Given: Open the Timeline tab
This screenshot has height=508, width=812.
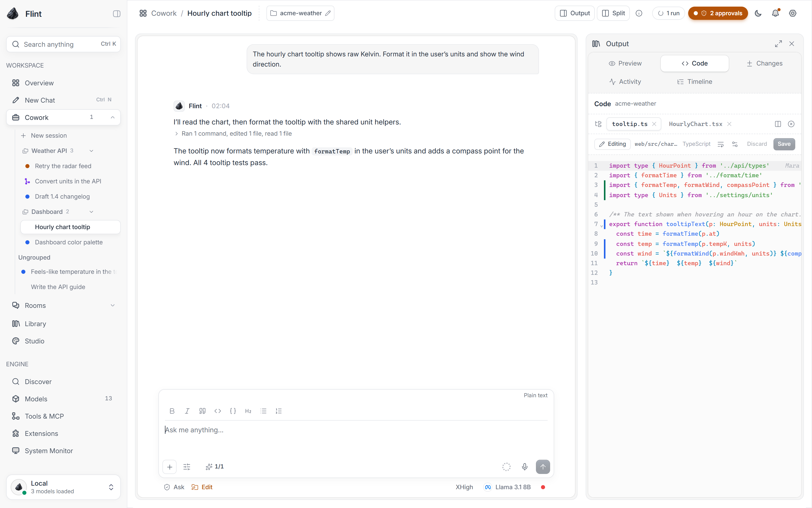Looking at the screenshot, I should pyautogui.click(x=695, y=82).
